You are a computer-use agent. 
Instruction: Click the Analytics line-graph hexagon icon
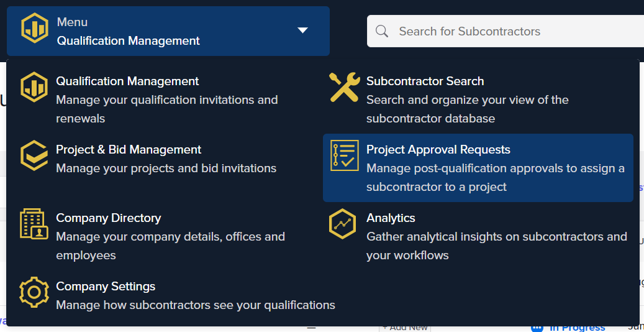pos(342,224)
